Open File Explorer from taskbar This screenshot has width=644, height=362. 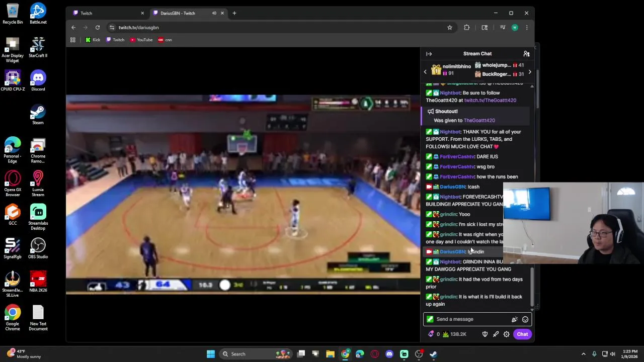[330, 354]
